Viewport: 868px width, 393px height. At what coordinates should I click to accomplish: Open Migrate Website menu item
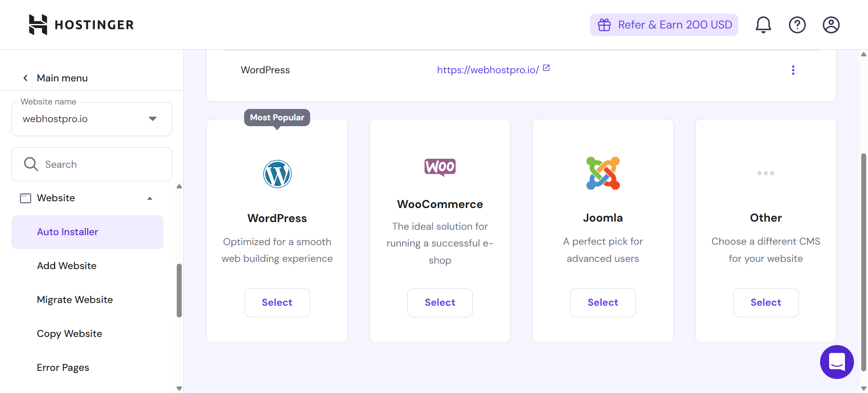click(75, 300)
